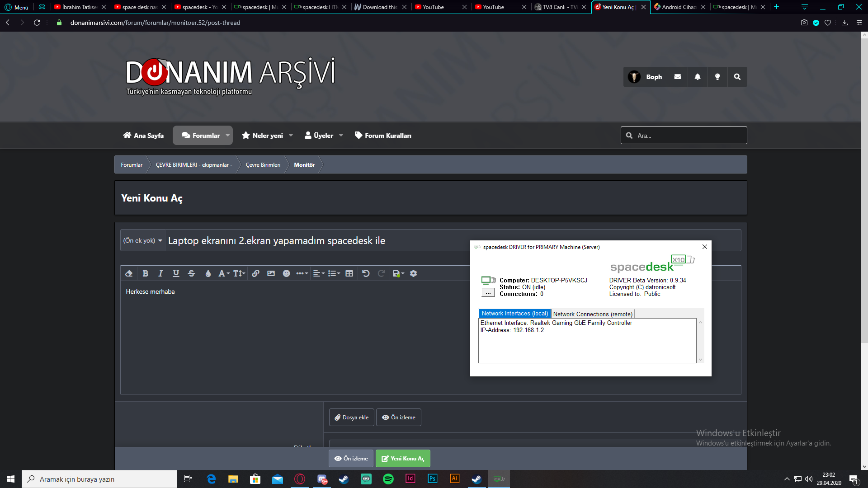This screenshot has height=488, width=868.
Task: Open the notifications bell icon
Action: [698, 77]
